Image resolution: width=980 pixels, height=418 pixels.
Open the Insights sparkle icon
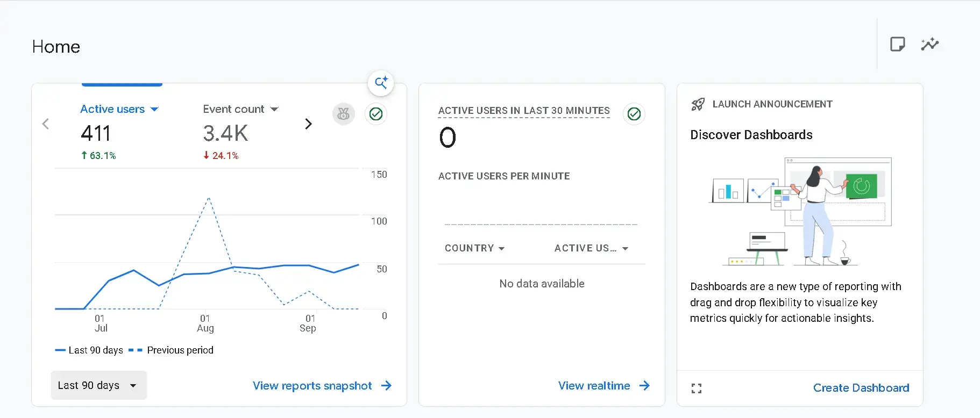[x=930, y=44]
